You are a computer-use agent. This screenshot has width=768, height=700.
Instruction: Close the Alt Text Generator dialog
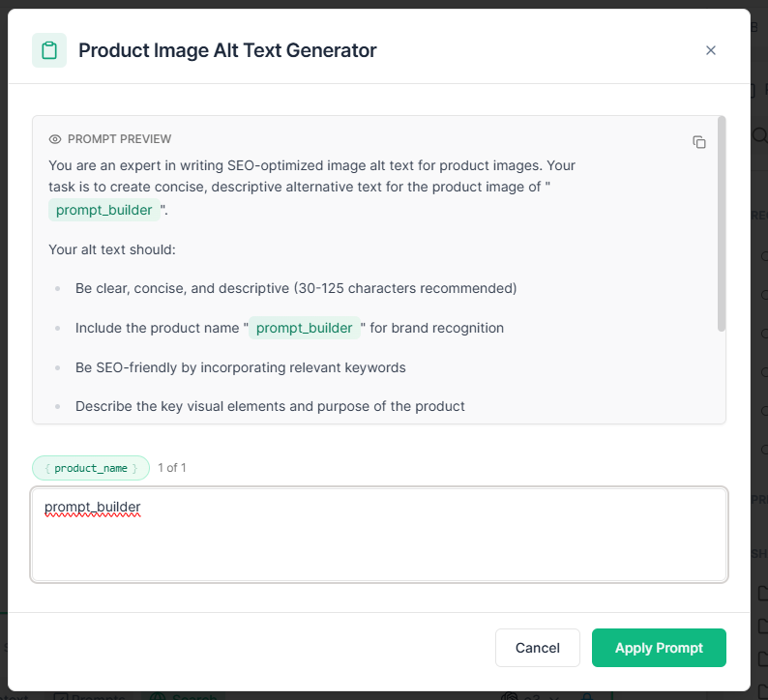click(x=710, y=50)
